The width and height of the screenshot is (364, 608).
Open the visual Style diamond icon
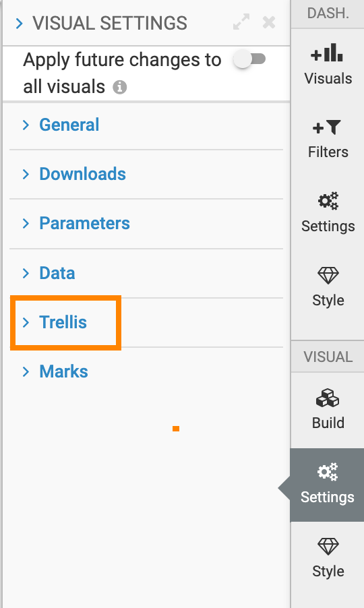(328, 547)
